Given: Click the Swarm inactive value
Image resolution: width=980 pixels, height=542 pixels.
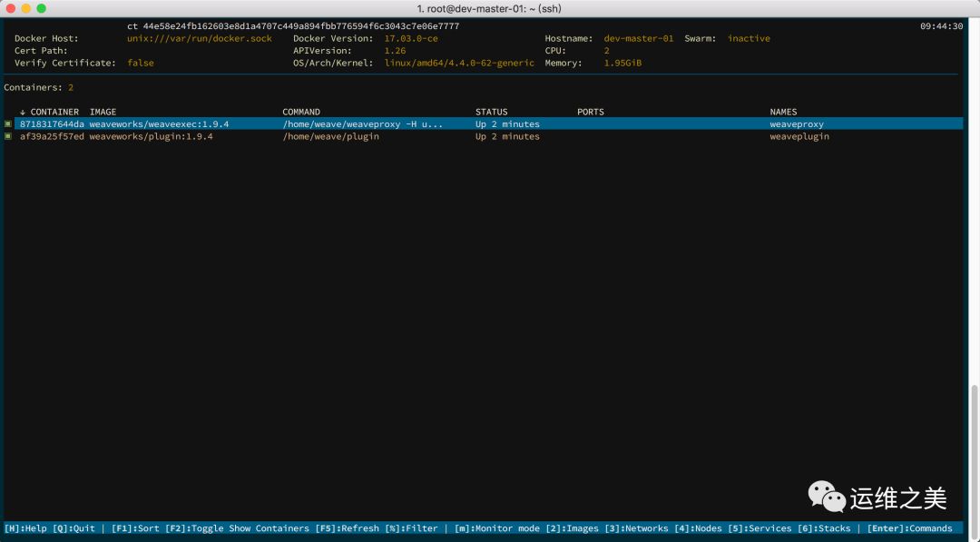Looking at the screenshot, I should (749, 38).
